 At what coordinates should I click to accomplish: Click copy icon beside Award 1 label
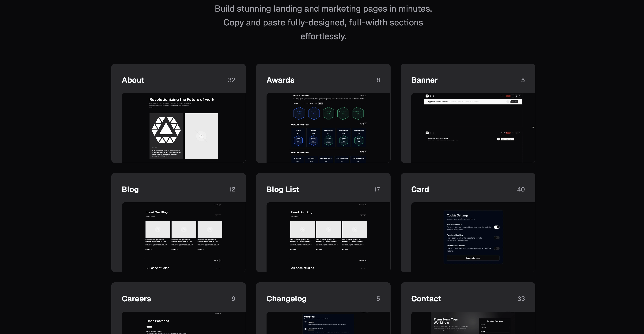point(366,95)
